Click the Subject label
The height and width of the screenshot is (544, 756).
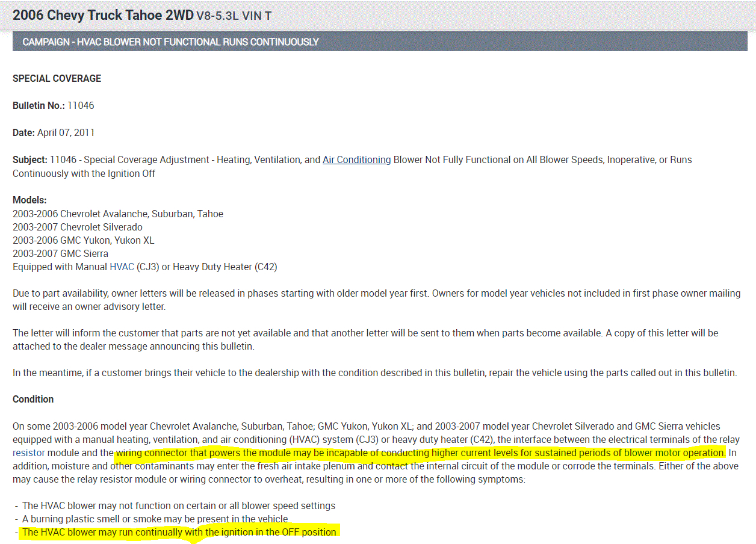pyautogui.click(x=30, y=160)
